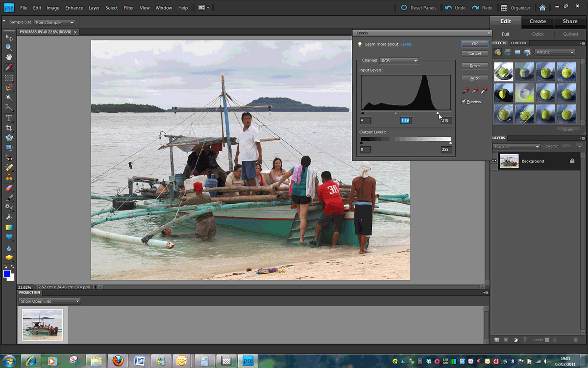Screen dimensions: 588x368
Task: Show Layer Styles in Effects panel
Action: pos(507,53)
